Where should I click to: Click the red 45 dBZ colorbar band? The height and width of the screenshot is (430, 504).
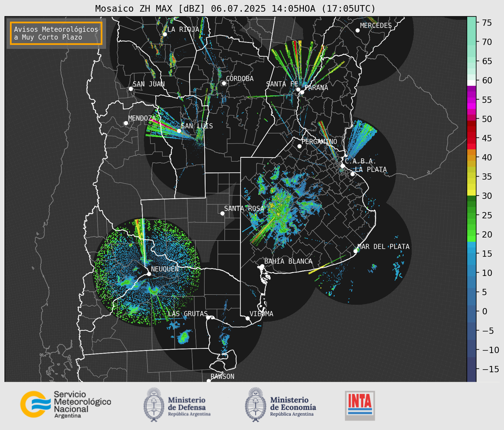tap(471, 138)
